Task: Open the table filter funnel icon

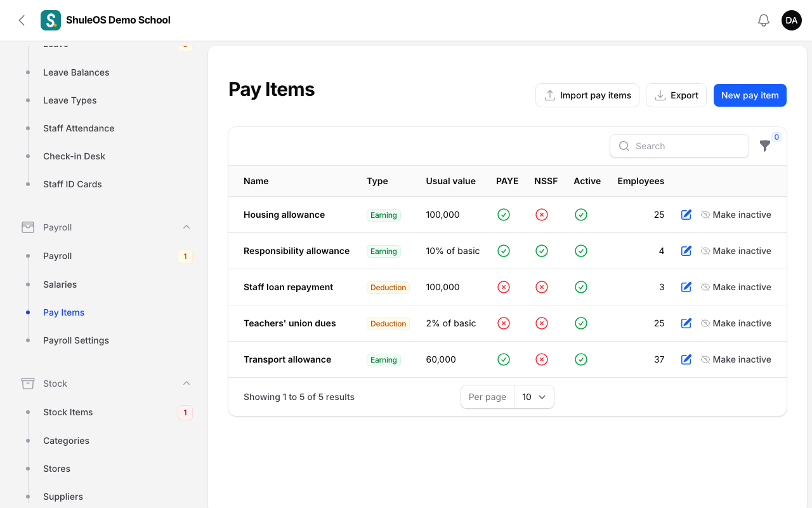Action: (x=765, y=146)
